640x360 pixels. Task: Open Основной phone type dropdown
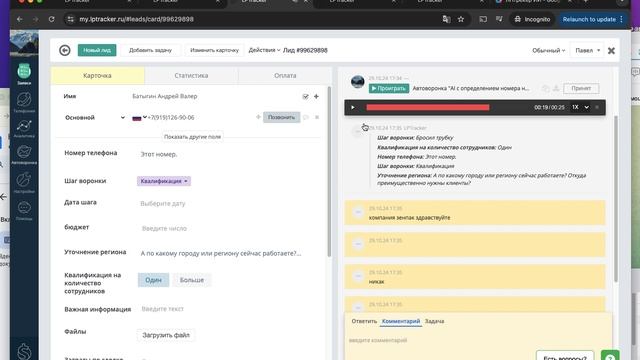[x=95, y=118]
